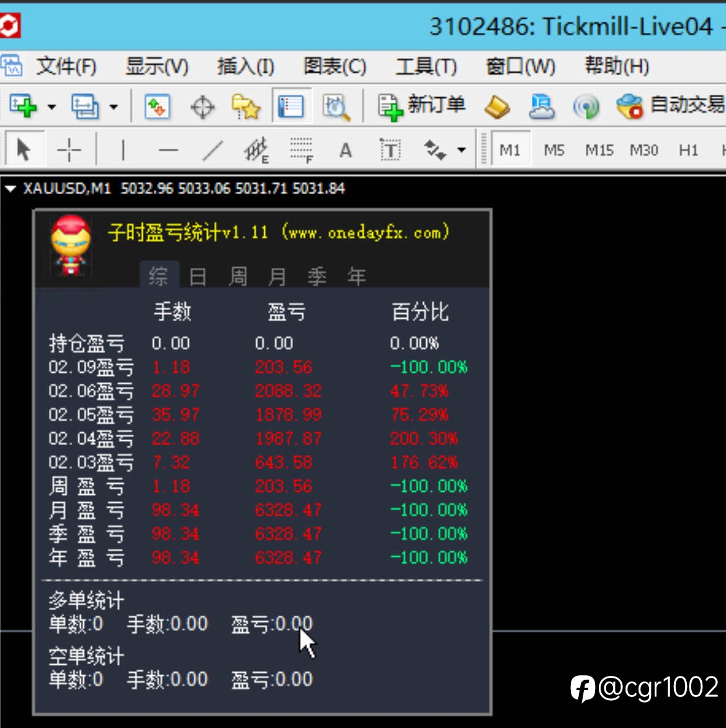Select the vertical line tool

click(x=123, y=150)
